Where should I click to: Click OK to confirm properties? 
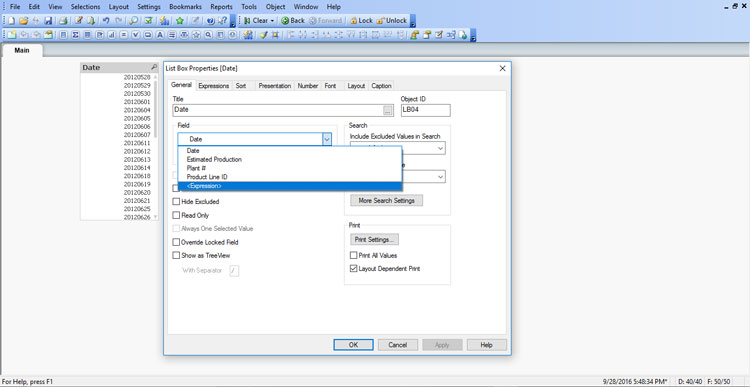pyautogui.click(x=353, y=345)
